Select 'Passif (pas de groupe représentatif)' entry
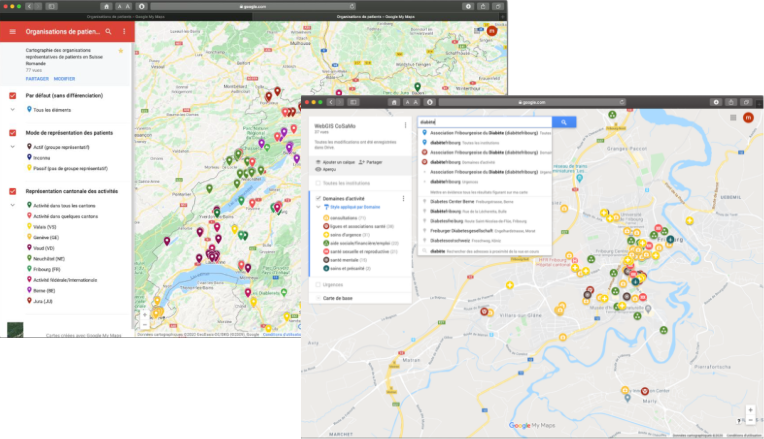Image resolution: width=764 pixels, height=439 pixels. (67, 169)
